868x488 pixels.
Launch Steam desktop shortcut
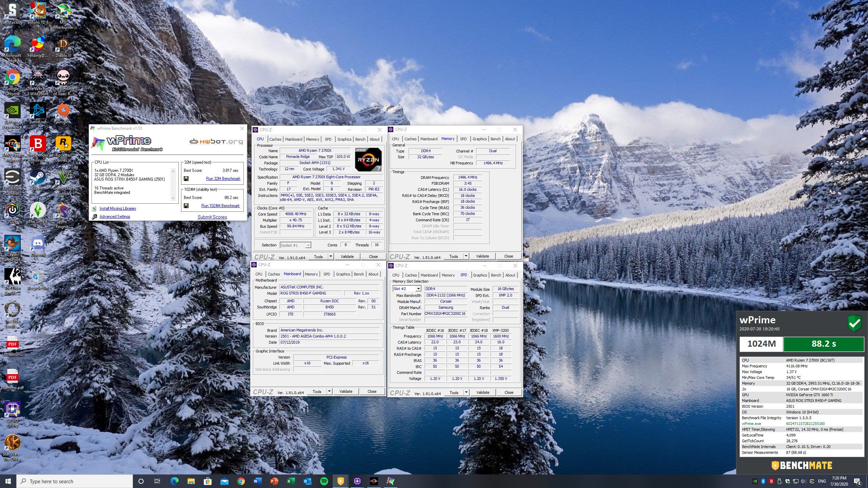click(38, 180)
